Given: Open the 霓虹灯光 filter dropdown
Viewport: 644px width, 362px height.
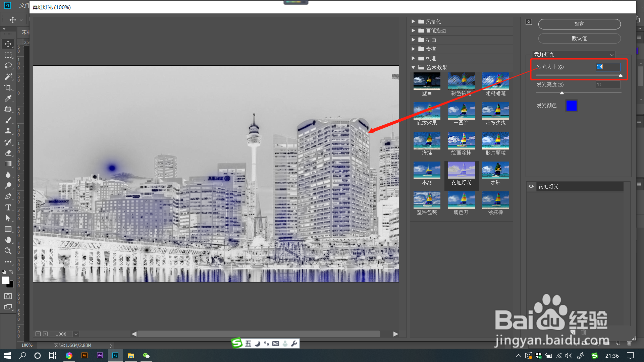Looking at the screenshot, I should pos(574,55).
